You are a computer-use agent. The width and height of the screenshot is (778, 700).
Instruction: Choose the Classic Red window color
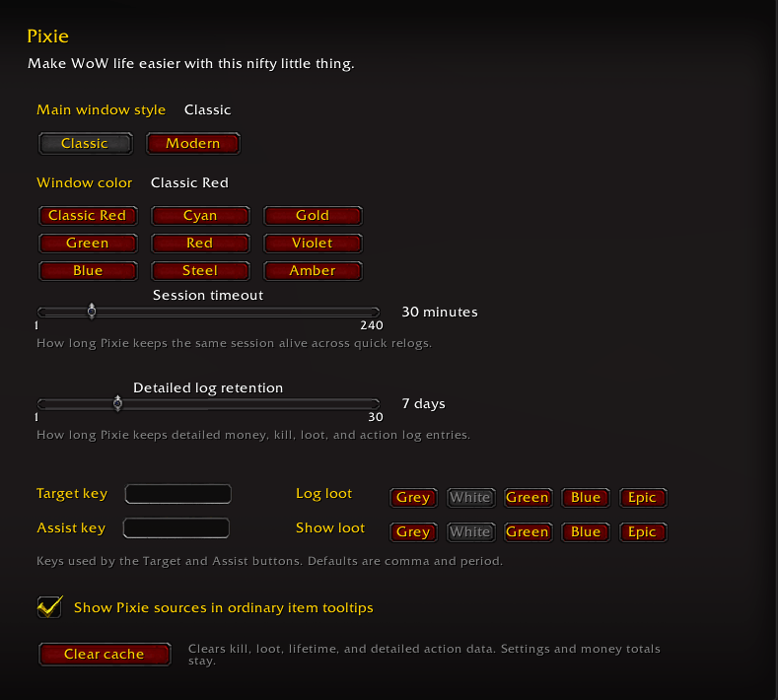click(x=88, y=215)
